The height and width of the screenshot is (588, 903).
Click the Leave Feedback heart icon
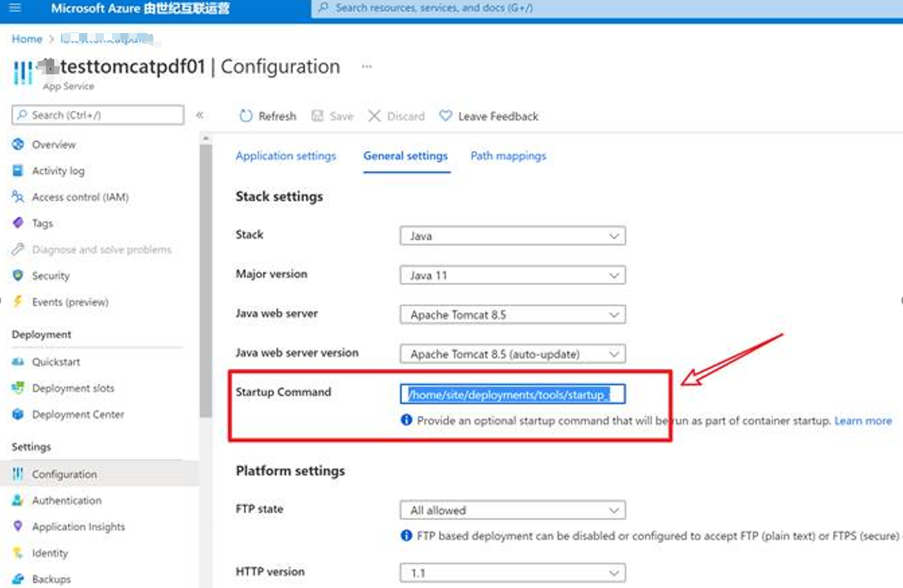(445, 116)
